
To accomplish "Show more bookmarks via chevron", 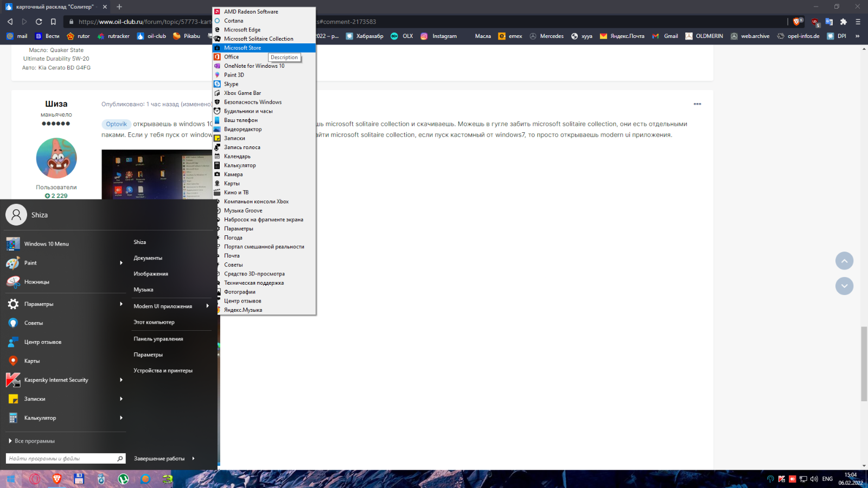I will [x=857, y=36].
